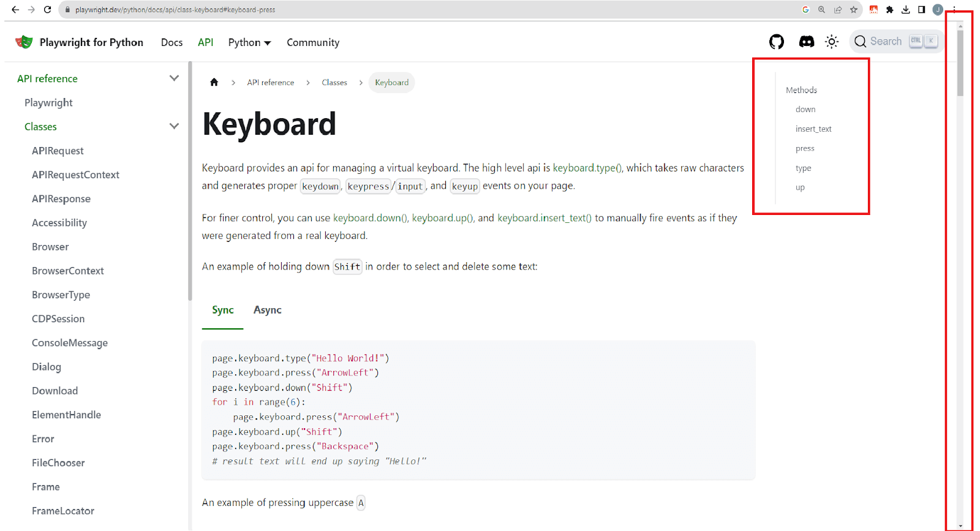Open ElementHandle in the sidebar
The width and height of the screenshot is (980, 531).
tap(66, 415)
